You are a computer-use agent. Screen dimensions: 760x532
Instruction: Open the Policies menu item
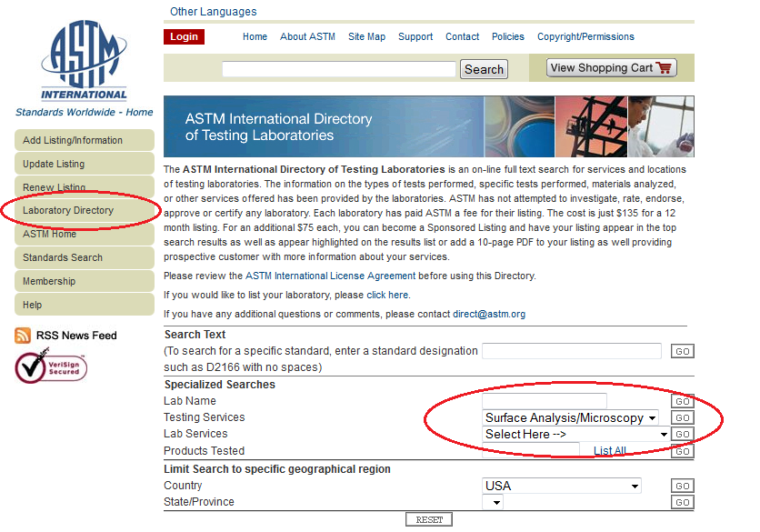[x=508, y=36]
